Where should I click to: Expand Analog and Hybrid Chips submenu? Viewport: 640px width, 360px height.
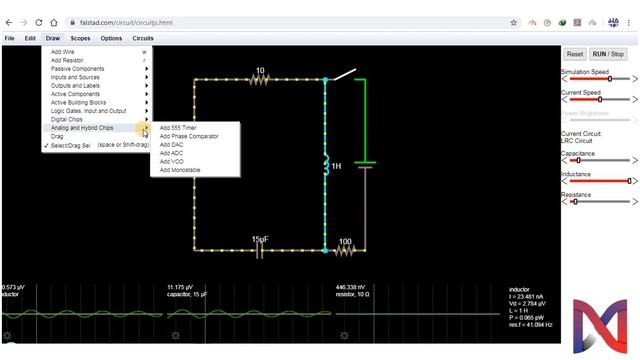pyautogui.click(x=97, y=128)
